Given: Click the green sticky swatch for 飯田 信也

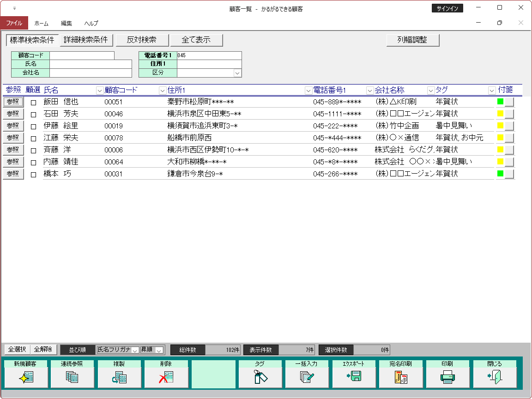Looking at the screenshot, I should tap(500, 102).
